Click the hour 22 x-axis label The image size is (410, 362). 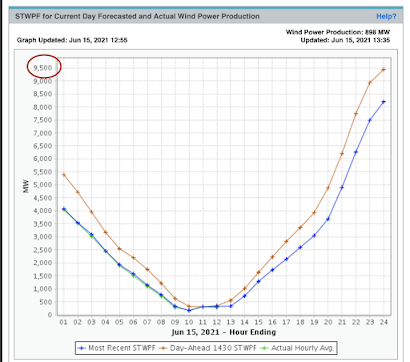356,322
